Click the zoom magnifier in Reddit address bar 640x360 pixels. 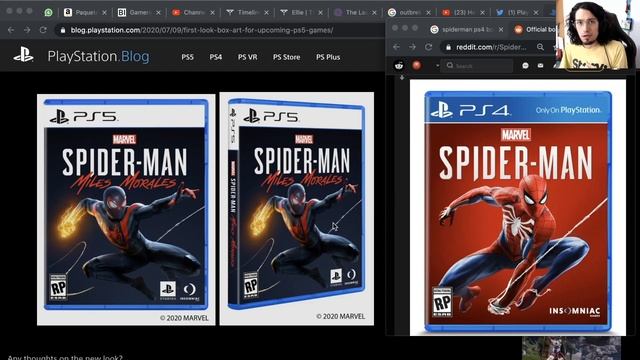click(540, 47)
